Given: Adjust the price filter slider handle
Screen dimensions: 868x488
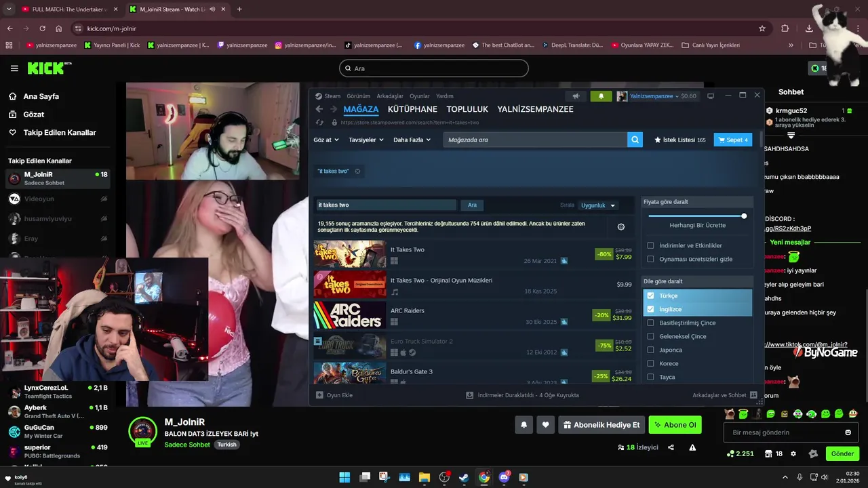Looking at the screenshot, I should coord(744,216).
